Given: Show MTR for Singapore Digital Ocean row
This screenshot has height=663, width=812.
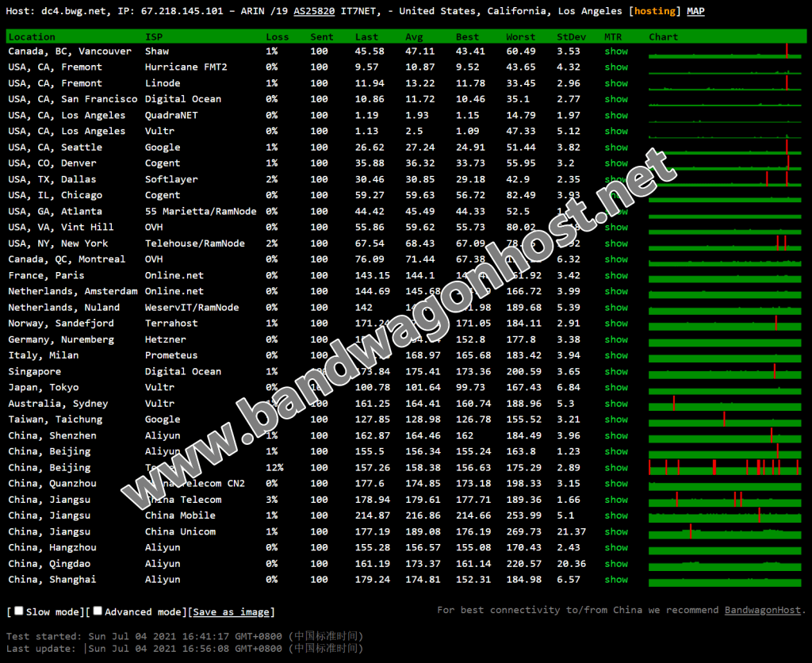Looking at the screenshot, I should [616, 371].
